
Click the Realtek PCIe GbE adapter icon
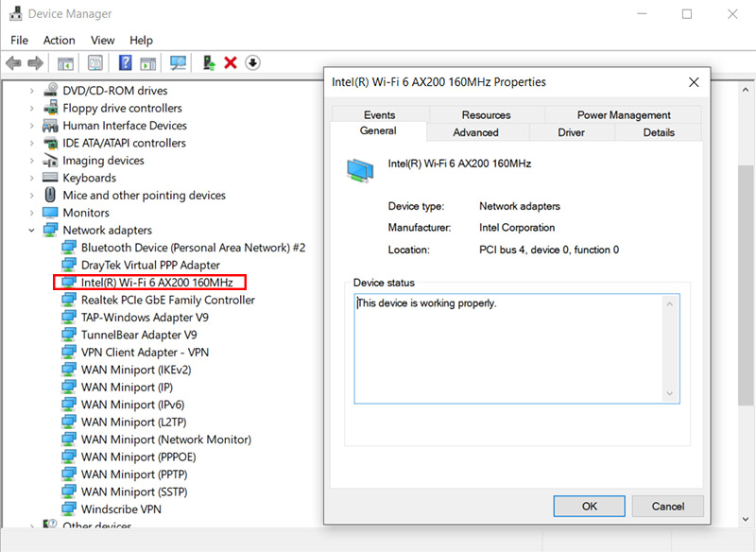click(69, 300)
